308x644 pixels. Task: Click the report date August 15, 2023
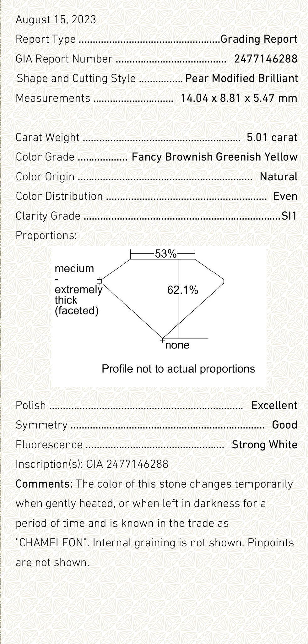(56, 20)
